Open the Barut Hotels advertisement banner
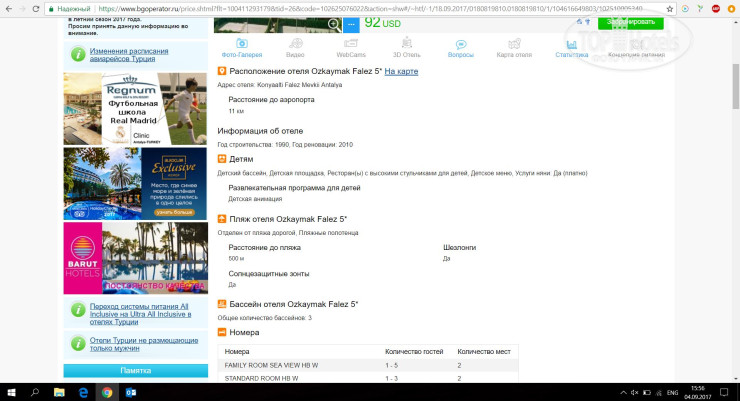This screenshot has width=740, height=401. (x=135, y=257)
